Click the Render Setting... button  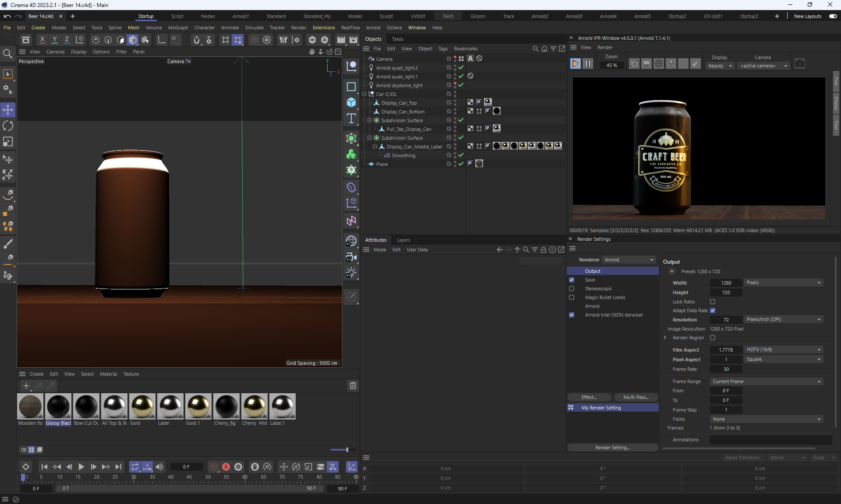click(612, 448)
